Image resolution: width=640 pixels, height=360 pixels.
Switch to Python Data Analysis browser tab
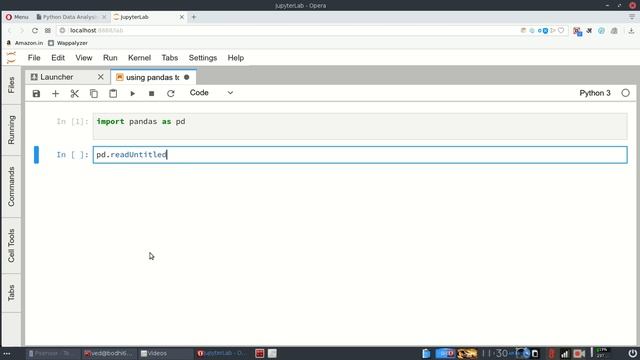(x=69, y=17)
